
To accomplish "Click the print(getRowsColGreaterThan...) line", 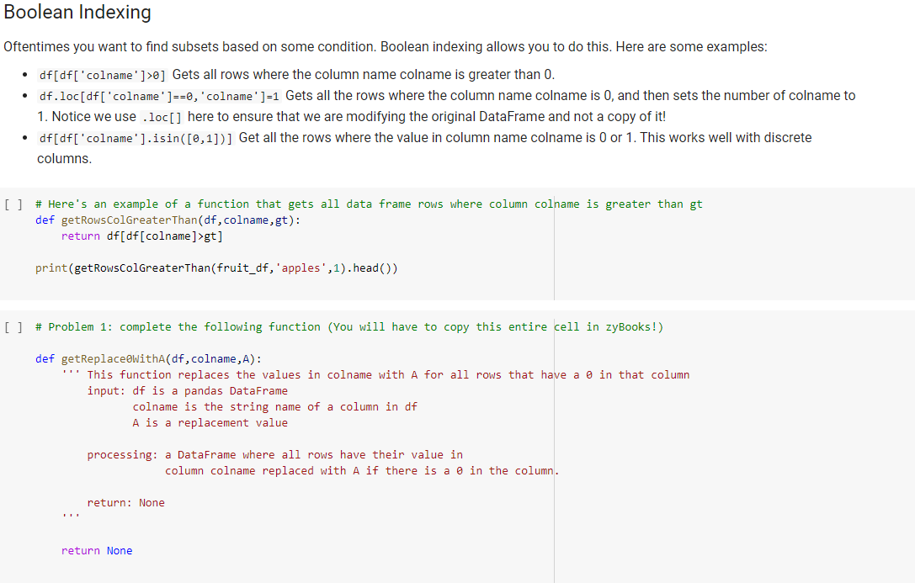I will pos(216,268).
